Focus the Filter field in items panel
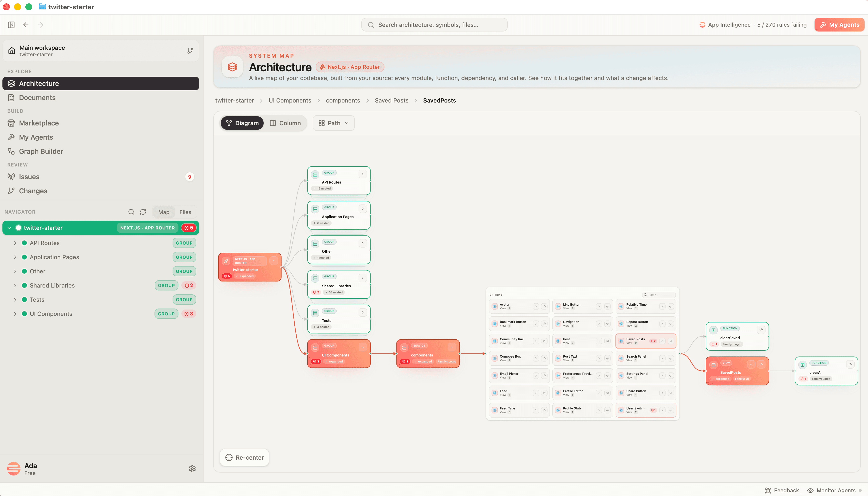The height and width of the screenshot is (496, 868). pos(659,295)
